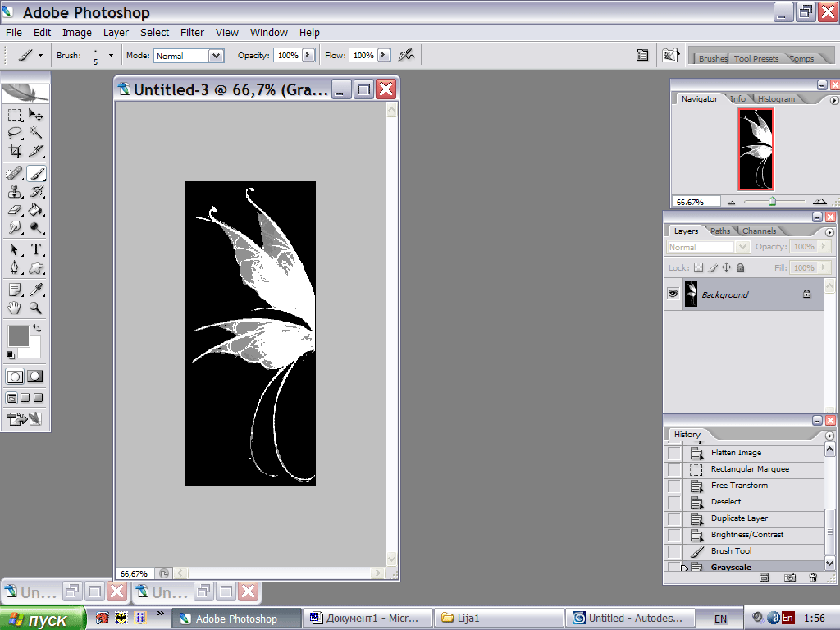Pick the Clone Stamp tool
The image size is (840, 630).
point(15,192)
